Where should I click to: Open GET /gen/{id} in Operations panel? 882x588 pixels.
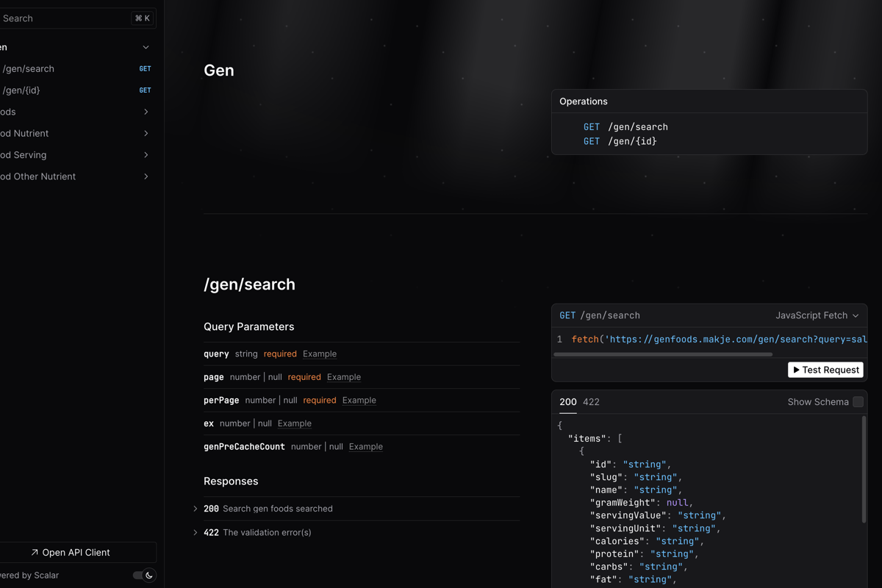tap(620, 141)
